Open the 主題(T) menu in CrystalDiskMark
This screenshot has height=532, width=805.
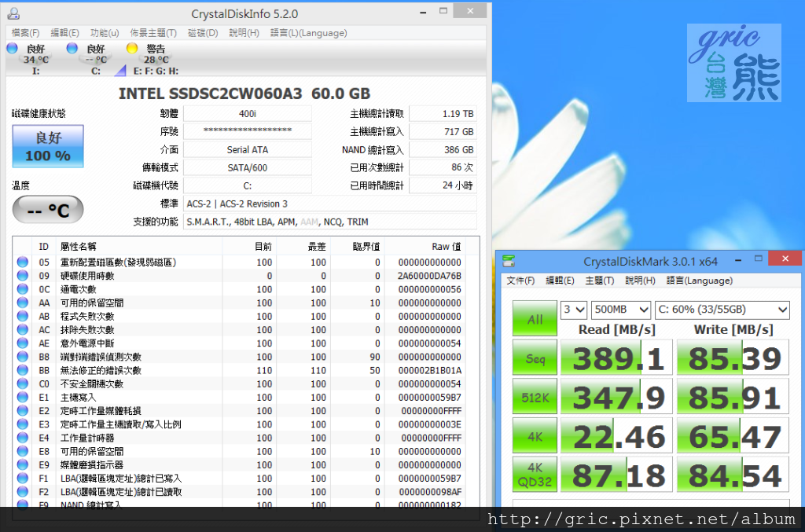point(599,281)
